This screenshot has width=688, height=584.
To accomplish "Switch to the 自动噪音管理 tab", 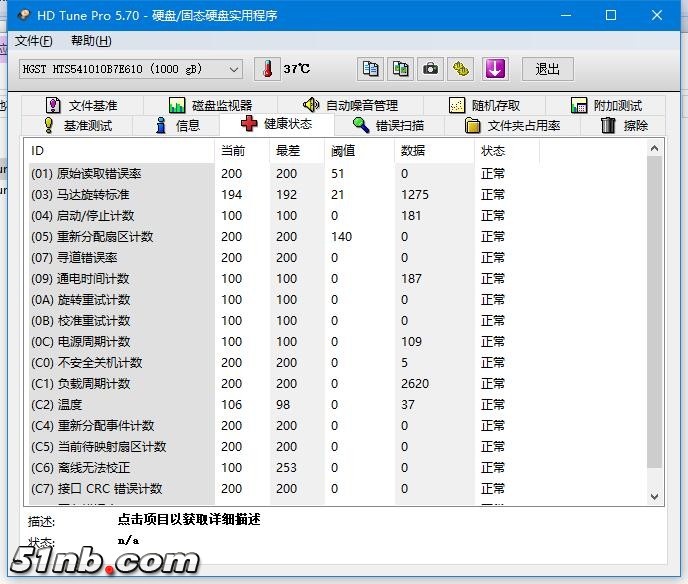I will tap(350, 105).
